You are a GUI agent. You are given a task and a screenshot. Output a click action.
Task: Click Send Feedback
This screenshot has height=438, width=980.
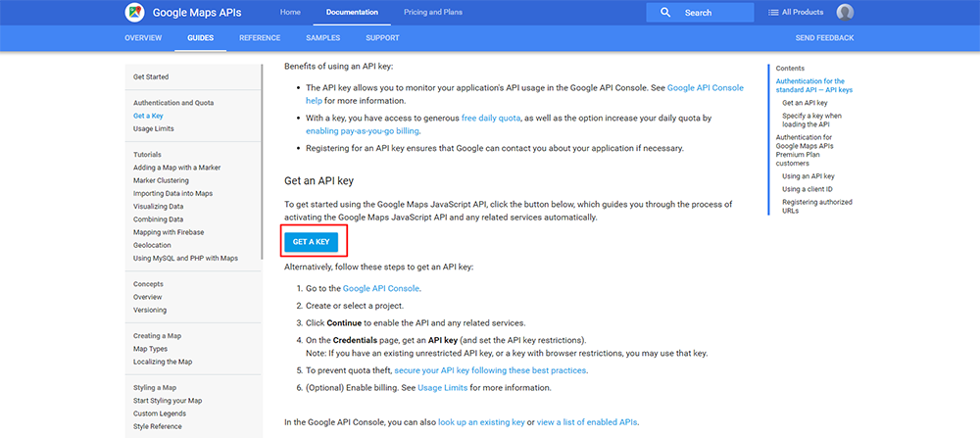pyautogui.click(x=824, y=38)
